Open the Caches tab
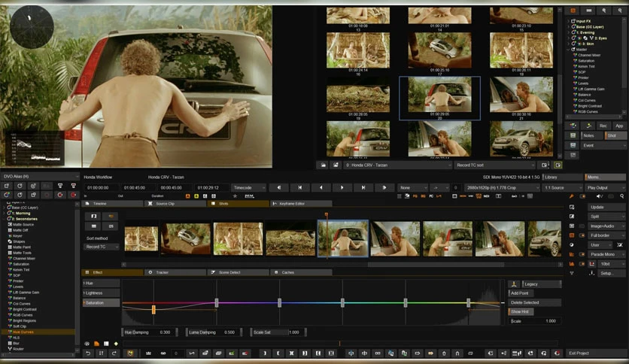The image size is (629, 364). click(301, 272)
